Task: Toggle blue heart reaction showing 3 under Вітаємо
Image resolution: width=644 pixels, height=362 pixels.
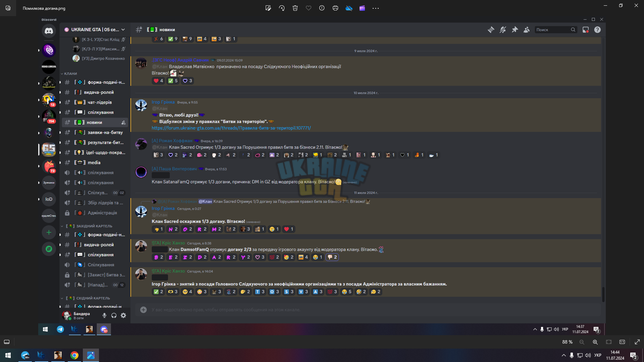Action: [x=187, y=81]
